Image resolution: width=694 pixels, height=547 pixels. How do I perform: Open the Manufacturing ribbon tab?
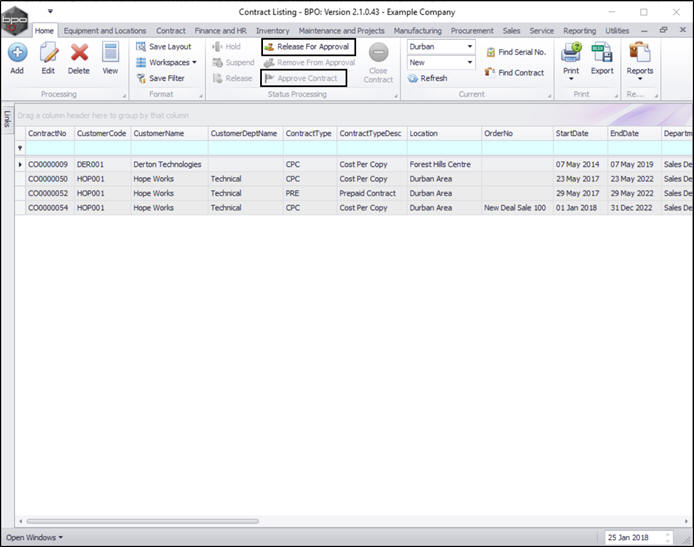click(x=418, y=31)
